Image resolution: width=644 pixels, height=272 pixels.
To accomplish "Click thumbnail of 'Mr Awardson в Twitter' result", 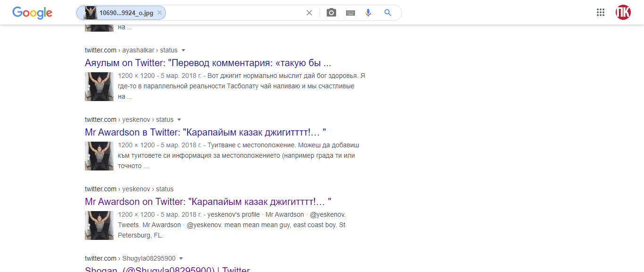I will click(x=99, y=156).
